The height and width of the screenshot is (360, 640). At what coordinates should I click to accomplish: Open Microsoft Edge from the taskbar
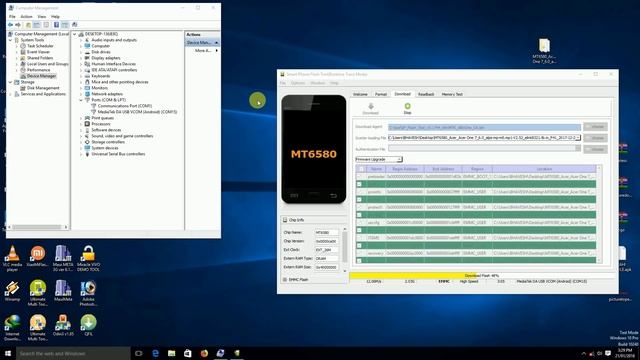point(156,353)
